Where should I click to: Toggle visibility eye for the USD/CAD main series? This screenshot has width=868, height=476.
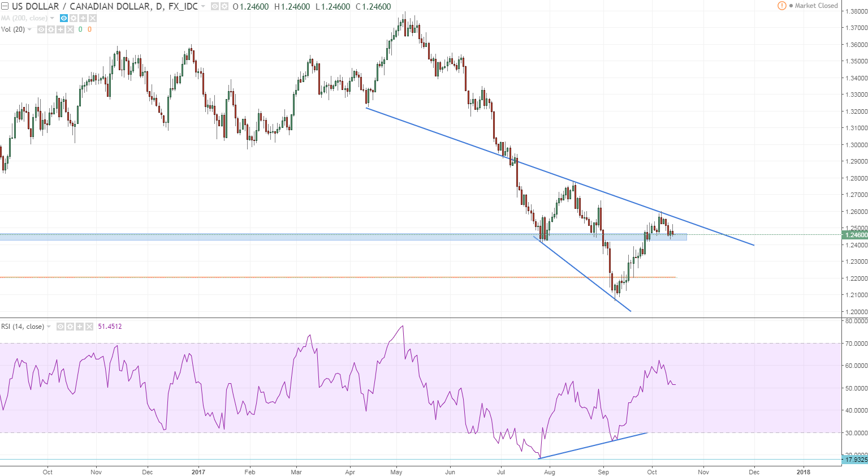pos(215,7)
